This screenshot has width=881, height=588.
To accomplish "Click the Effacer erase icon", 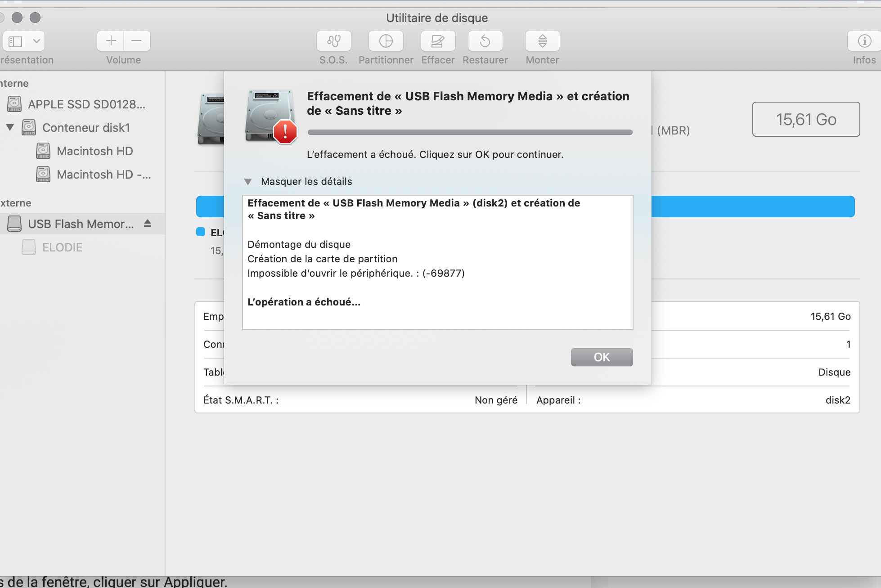I will 438,41.
